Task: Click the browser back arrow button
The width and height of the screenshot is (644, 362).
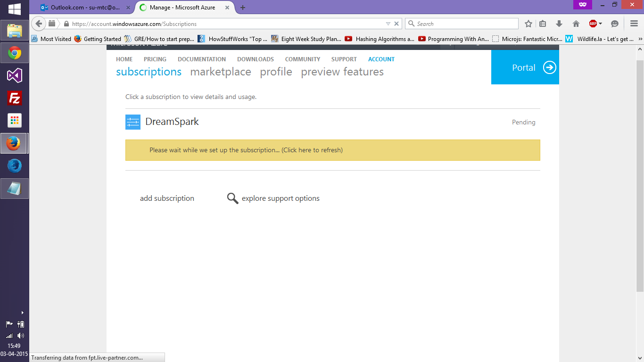Action: point(39,24)
